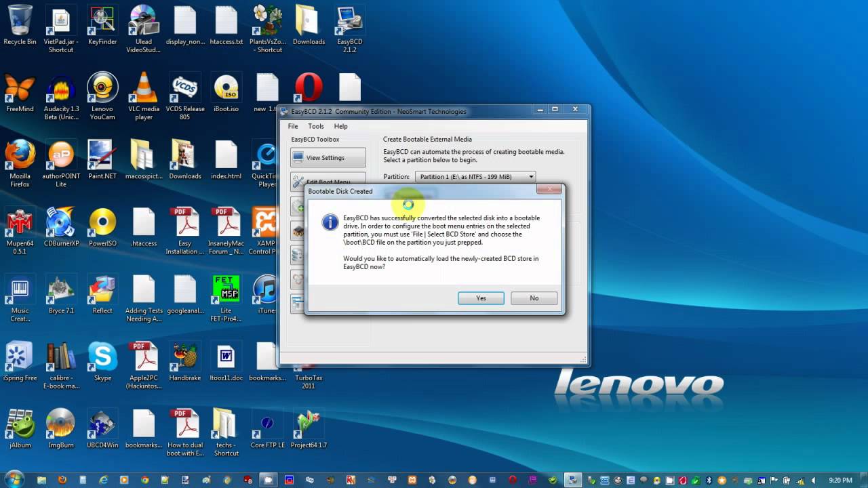868x488 pixels.
Task: Select the iBoot.iso file icon
Action: 226,93
